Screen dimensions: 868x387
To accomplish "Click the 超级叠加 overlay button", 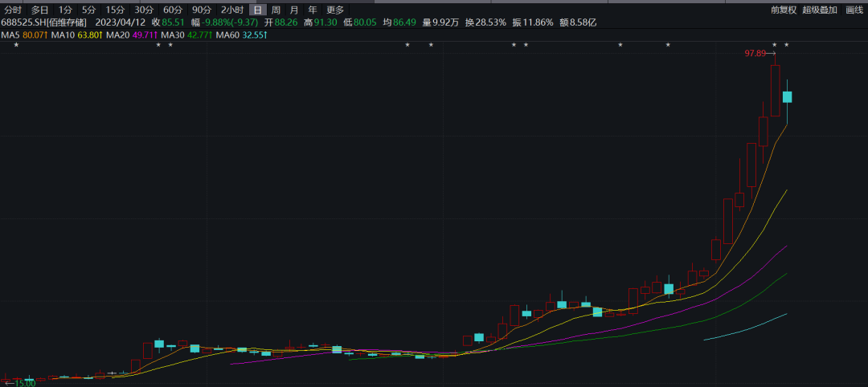I will tap(820, 10).
